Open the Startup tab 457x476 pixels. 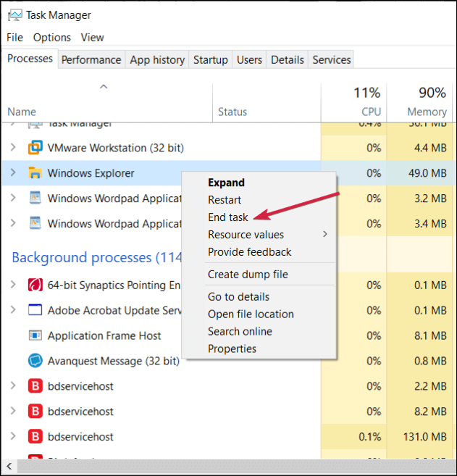tap(210, 60)
